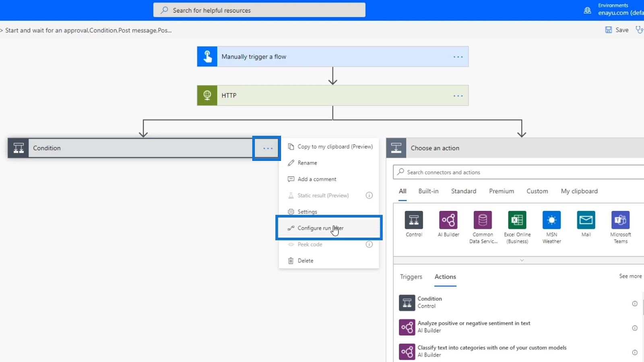The width and height of the screenshot is (644, 362).
Task: Select the Microsoft Teams connector icon
Action: coord(620,220)
